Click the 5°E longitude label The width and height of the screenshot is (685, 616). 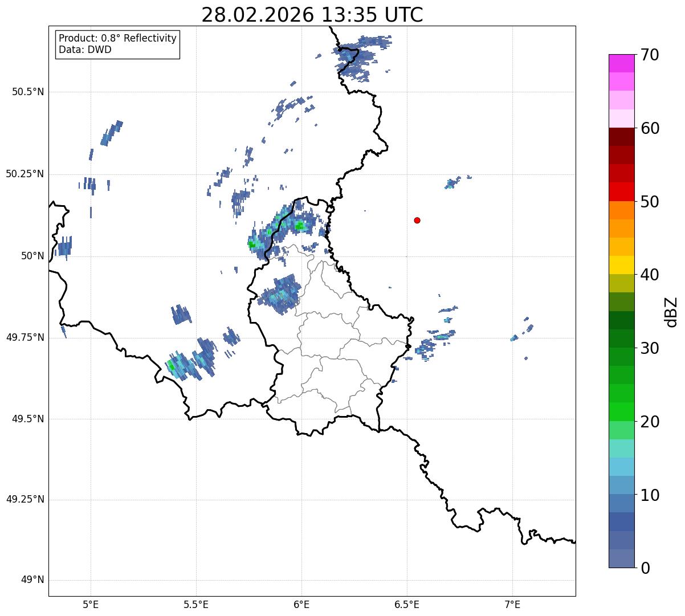[91, 605]
